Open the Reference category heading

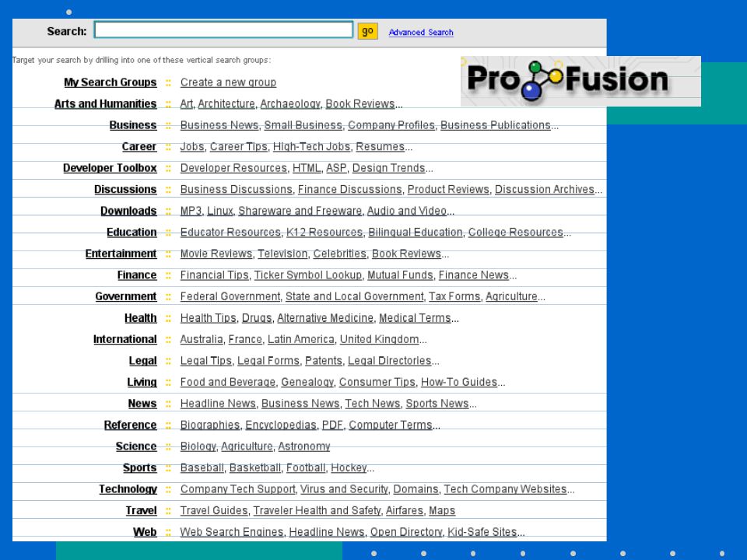click(x=130, y=425)
